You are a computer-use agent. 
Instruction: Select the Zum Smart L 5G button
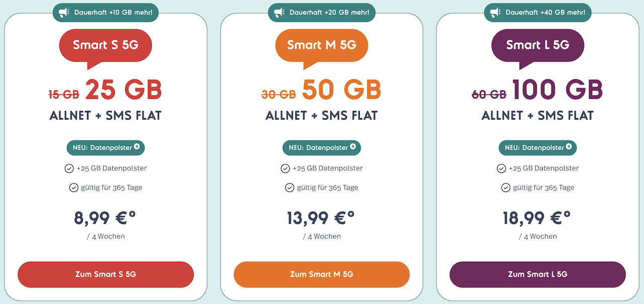[537, 274]
